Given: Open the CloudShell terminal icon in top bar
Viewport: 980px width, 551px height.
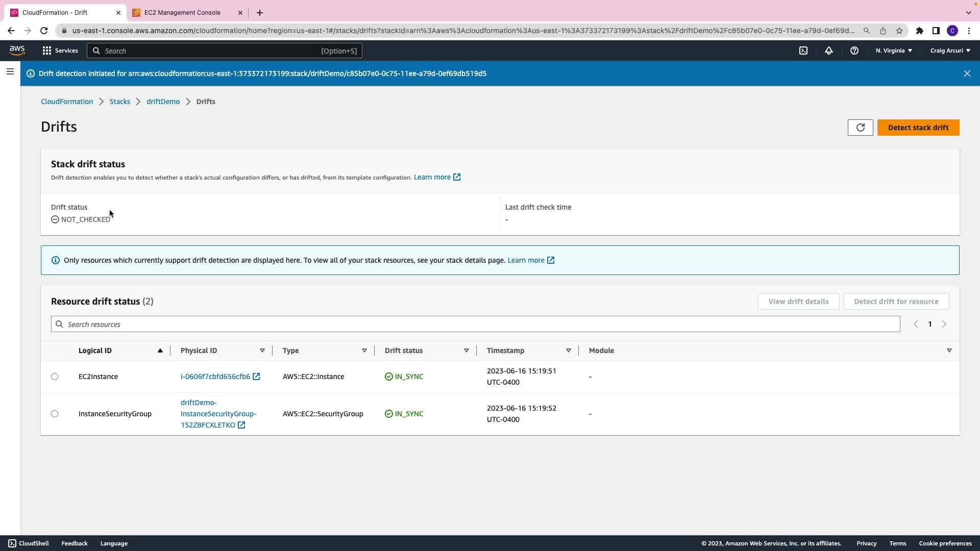Looking at the screenshot, I should click(x=803, y=51).
